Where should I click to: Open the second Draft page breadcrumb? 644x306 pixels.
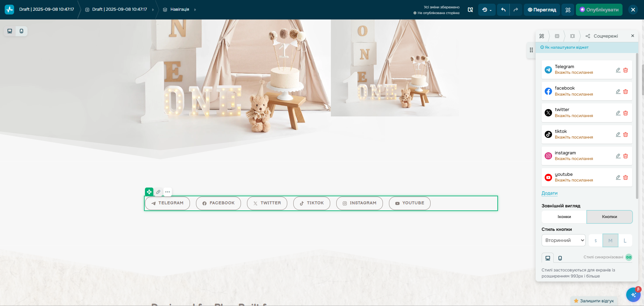(116, 9)
